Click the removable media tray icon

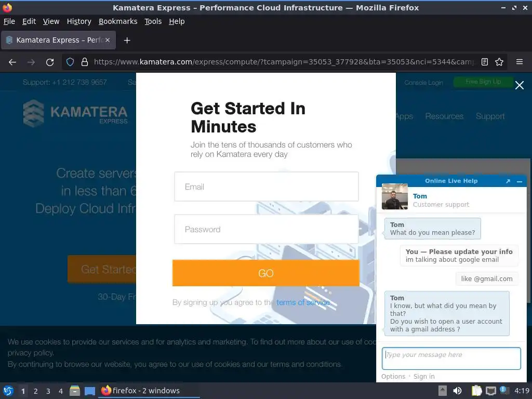click(443, 391)
